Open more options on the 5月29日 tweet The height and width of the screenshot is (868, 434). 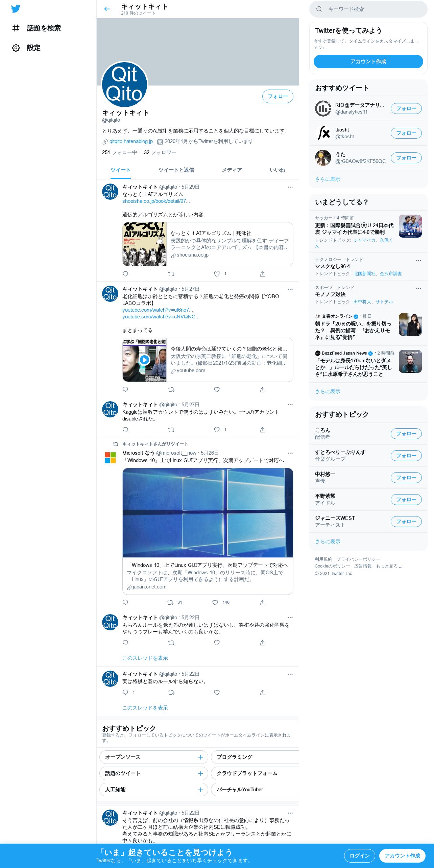tap(290, 187)
